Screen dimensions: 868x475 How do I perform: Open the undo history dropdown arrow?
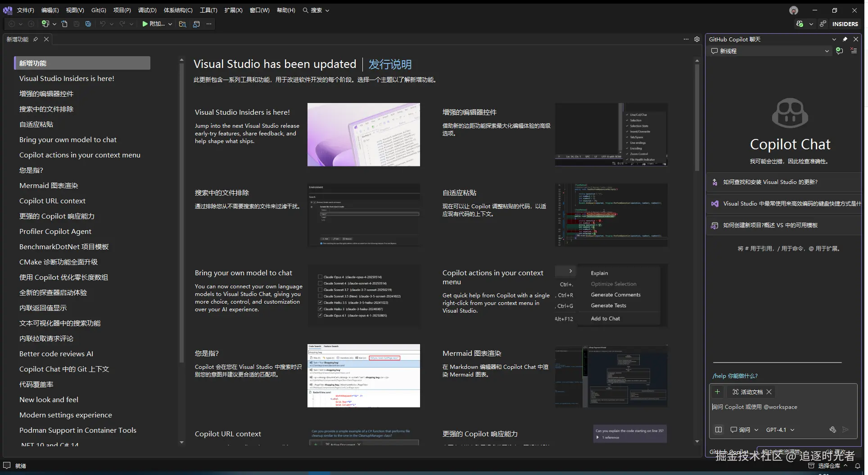(112, 24)
